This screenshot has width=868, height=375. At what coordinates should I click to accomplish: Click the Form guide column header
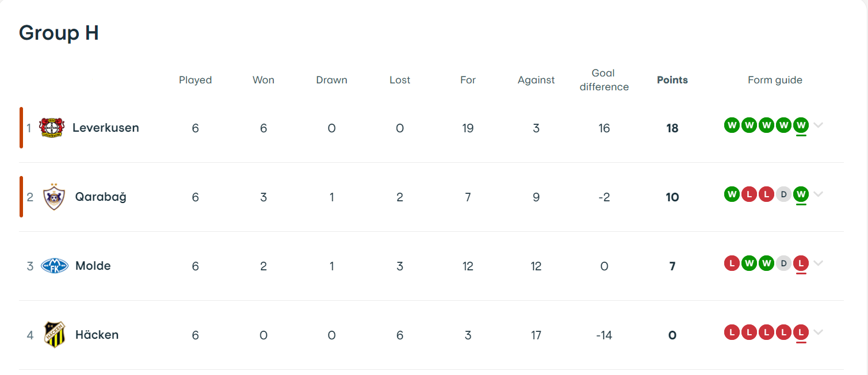775,80
